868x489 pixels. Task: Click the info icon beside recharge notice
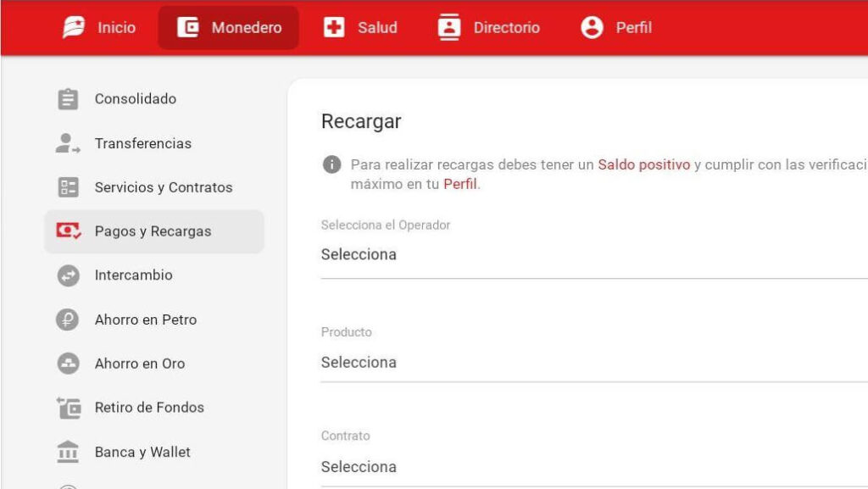click(332, 164)
